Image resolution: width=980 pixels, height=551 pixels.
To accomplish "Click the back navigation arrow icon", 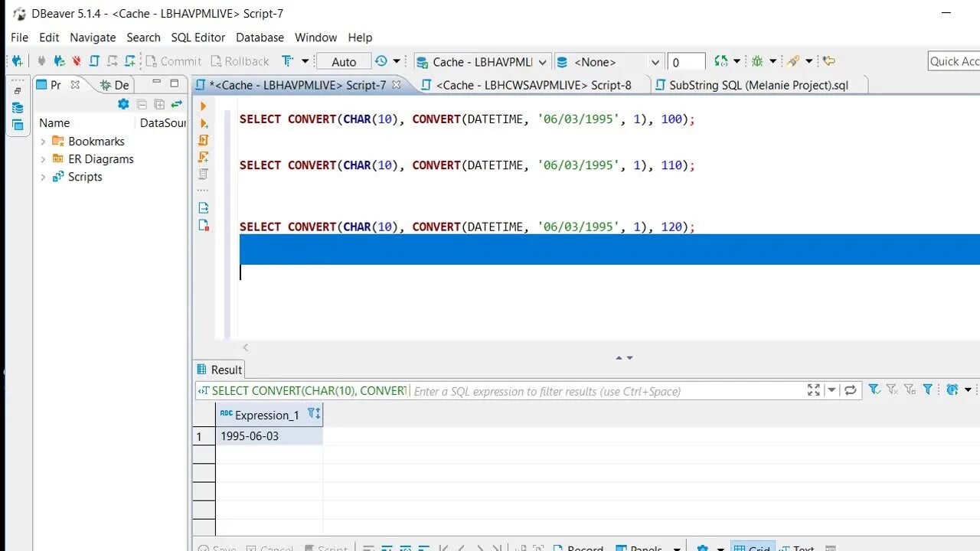I will tap(828, 61).
